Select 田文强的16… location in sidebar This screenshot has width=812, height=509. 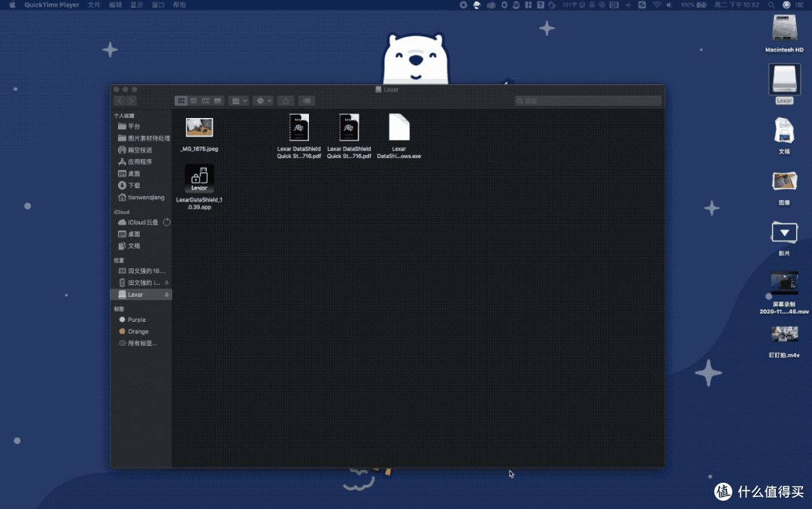coord(141,271)
